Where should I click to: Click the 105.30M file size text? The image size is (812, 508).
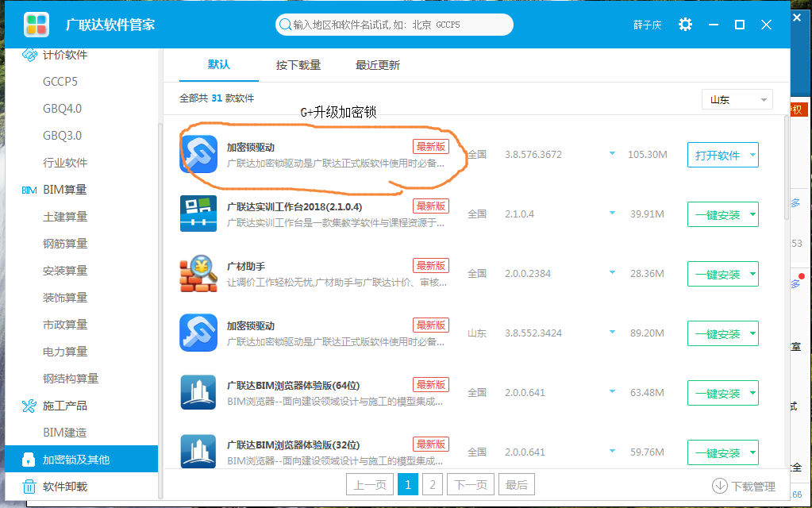tap(648, 154)
